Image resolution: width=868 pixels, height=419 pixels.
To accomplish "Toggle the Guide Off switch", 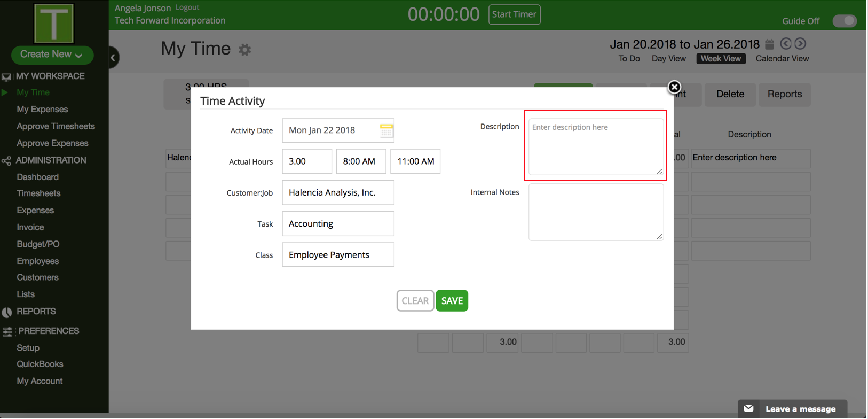I will point(844,21).
